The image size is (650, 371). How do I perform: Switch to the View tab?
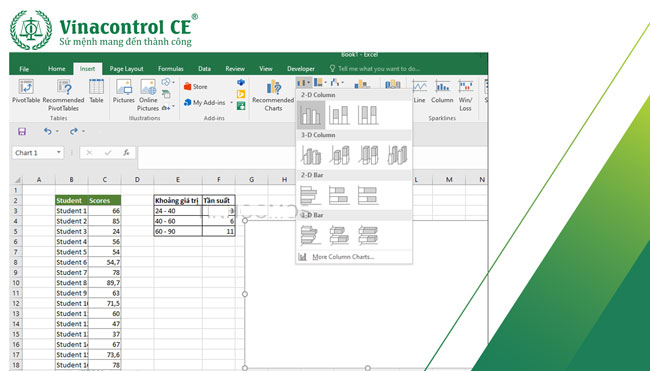[x=266, y=69]
